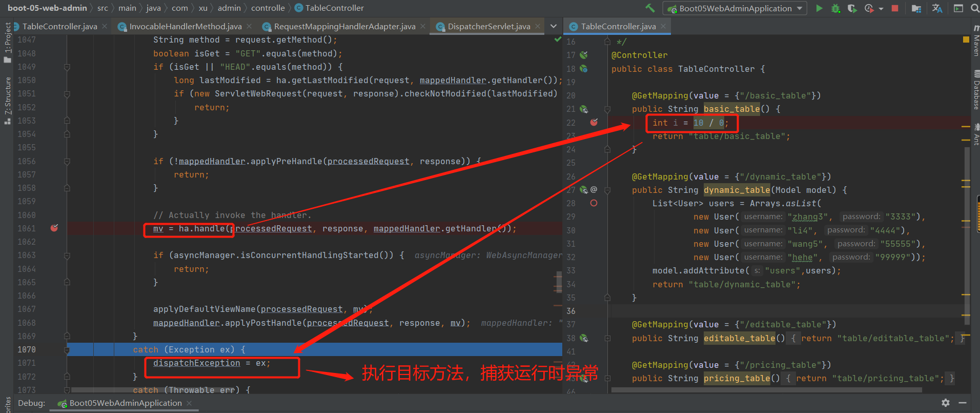Close the DispatcherServlet.java tab
980x413 pixels.
(x=538, y=26)
